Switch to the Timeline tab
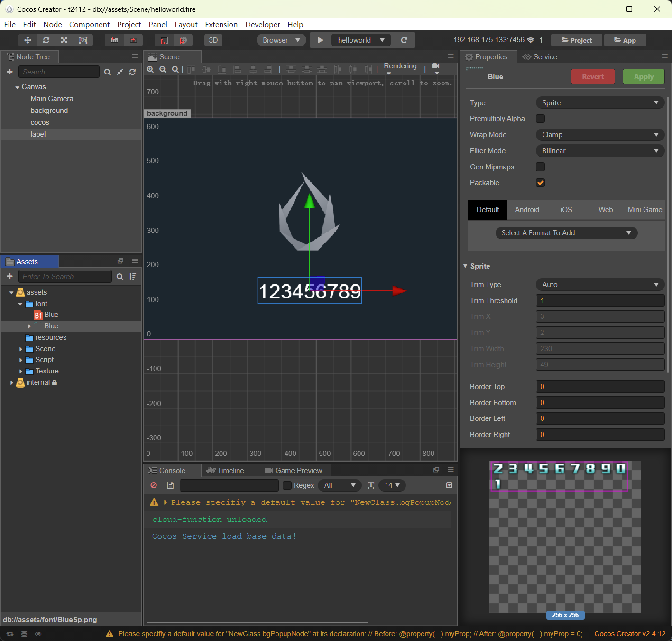672x641 pixels. click(x=226, y=471)
